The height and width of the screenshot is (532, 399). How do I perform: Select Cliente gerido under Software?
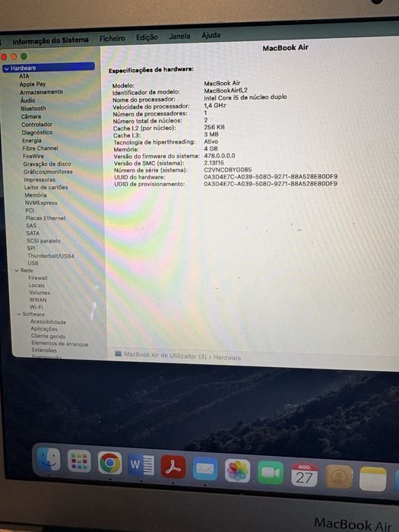pos(48,336)
